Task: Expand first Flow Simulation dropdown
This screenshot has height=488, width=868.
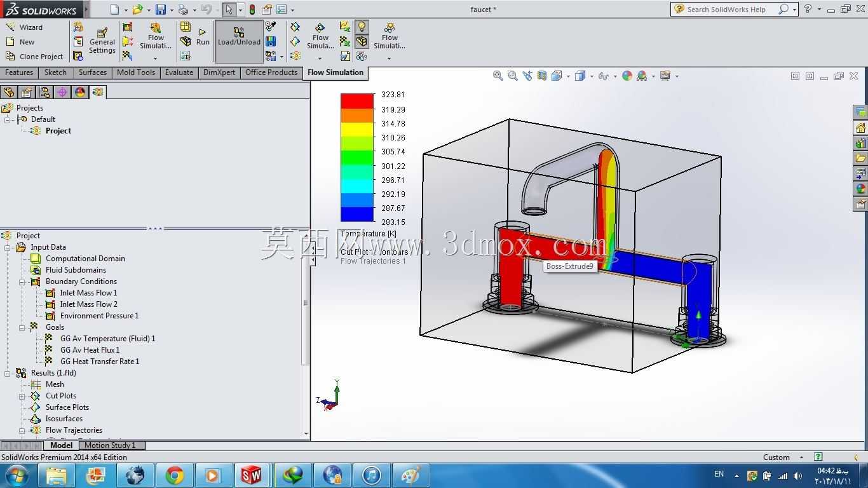Action: click(155, 58)
